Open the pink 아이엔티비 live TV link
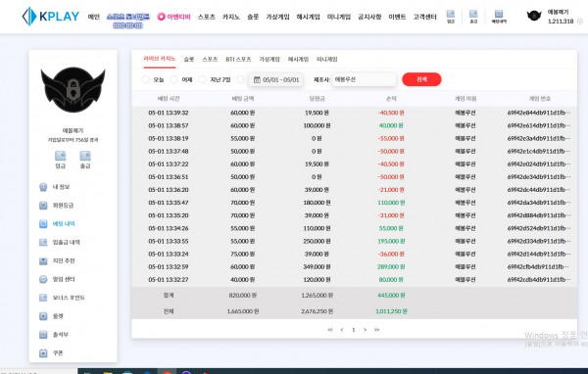 coord(173,17)
